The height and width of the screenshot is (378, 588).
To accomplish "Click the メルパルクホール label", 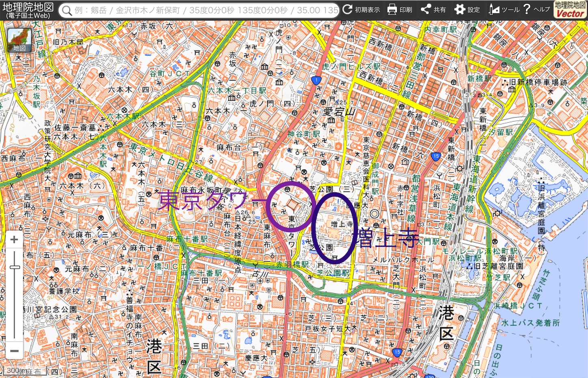I will coord(403,260).
